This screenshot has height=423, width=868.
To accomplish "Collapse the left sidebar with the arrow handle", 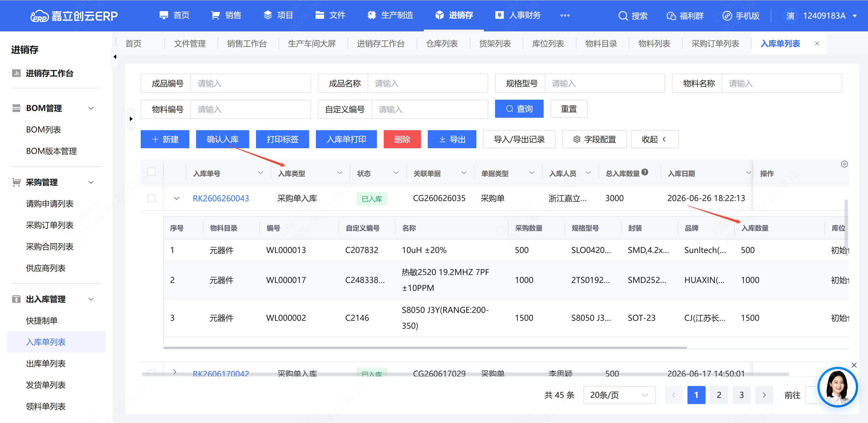I will [115, 56].
